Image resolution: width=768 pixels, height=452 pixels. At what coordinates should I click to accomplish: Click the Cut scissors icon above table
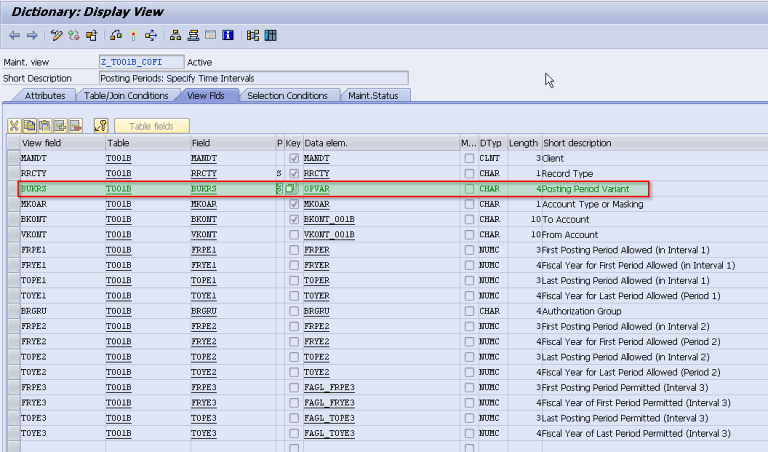pyautogui.click(x=15, y=125)
